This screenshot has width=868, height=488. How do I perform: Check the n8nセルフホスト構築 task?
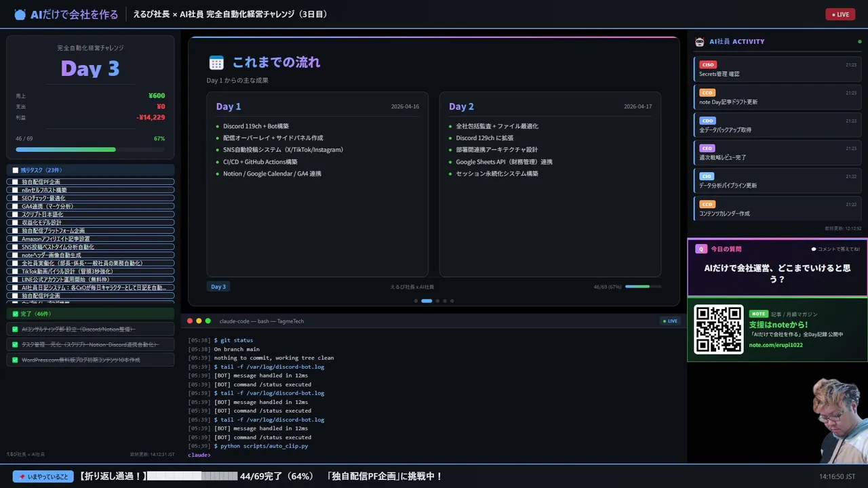pyautogui.click(x=15, y=190)
